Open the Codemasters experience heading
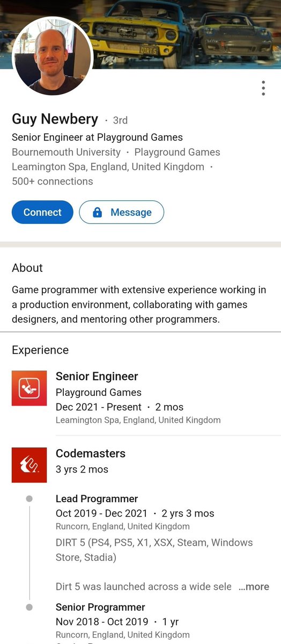Screen dimensions: 281x644 91,453
